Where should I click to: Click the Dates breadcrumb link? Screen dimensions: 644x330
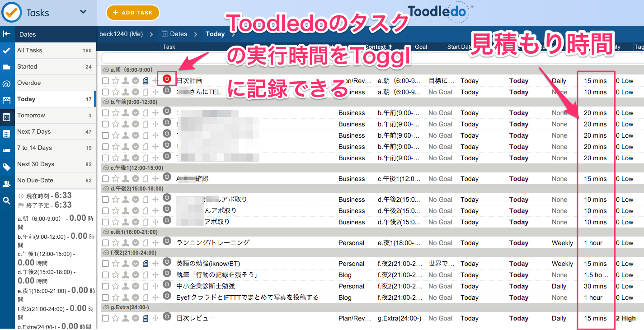click(x=178, y=34)
